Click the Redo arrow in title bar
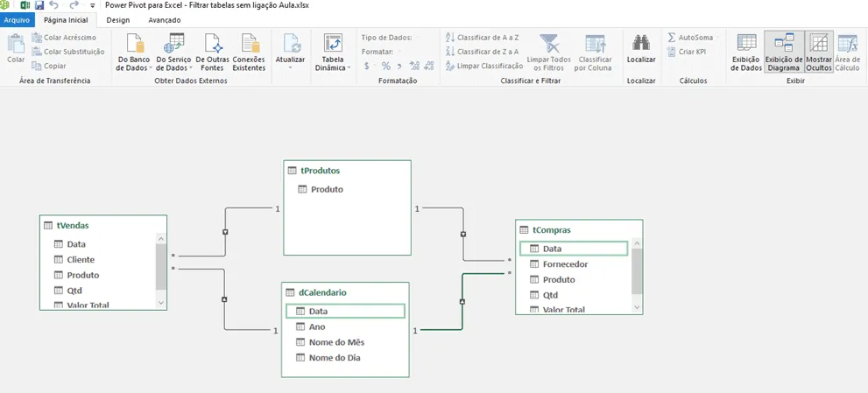This screenshot has height=393, width=868. (x=74, y=5)
